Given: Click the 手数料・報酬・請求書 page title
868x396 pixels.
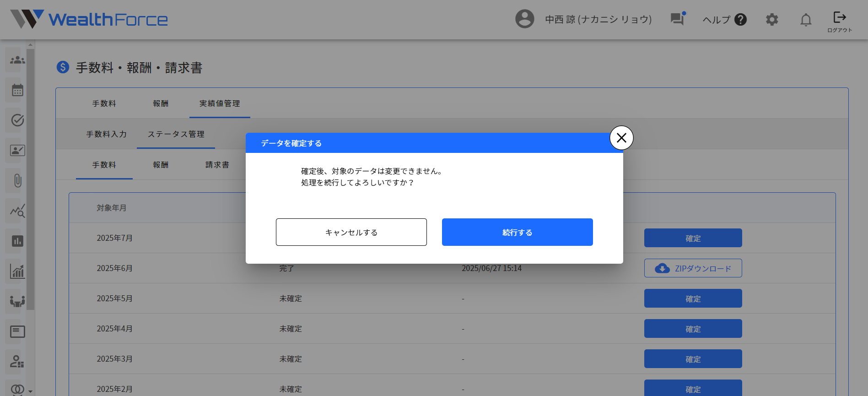Looking at the screenshot, I should tap(139, 68).
